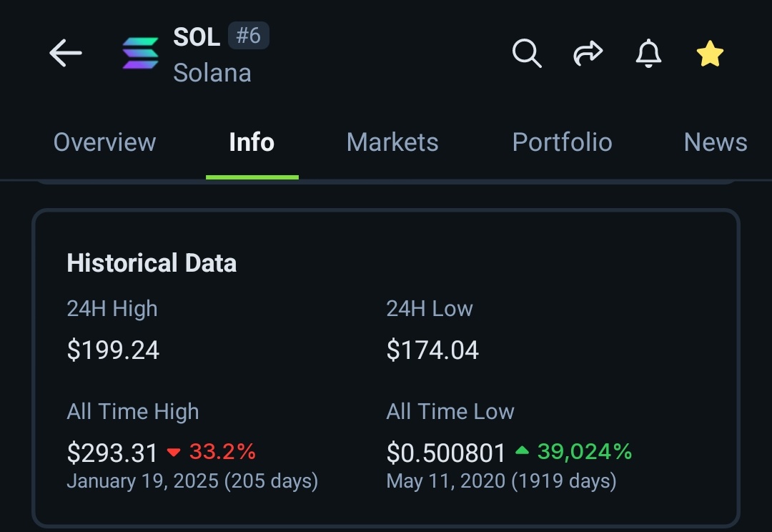The width and height of the screenshot is (772, 532).
Task: Open the Markets tab
Action: pyautogui.click(x=392, y=142)
